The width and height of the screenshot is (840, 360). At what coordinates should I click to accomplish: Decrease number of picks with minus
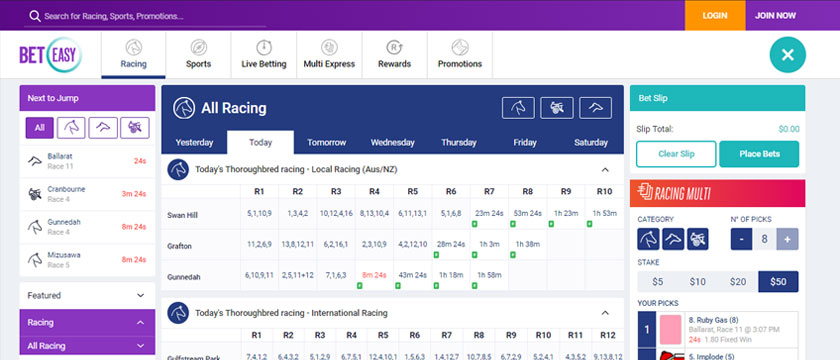pyautogui.click(x=741, y=239)
